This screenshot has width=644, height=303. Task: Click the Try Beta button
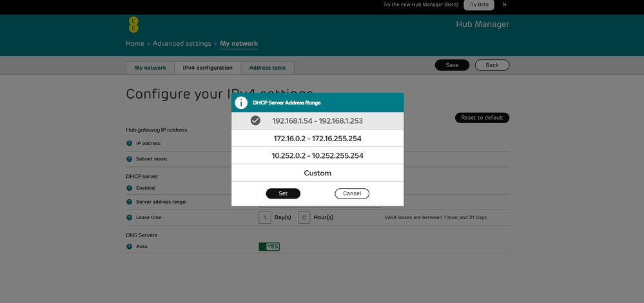(x=479, y=5)
